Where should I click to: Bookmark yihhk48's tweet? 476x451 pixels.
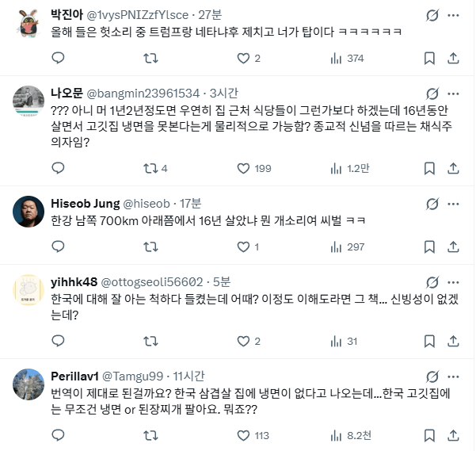click(428, 341)
